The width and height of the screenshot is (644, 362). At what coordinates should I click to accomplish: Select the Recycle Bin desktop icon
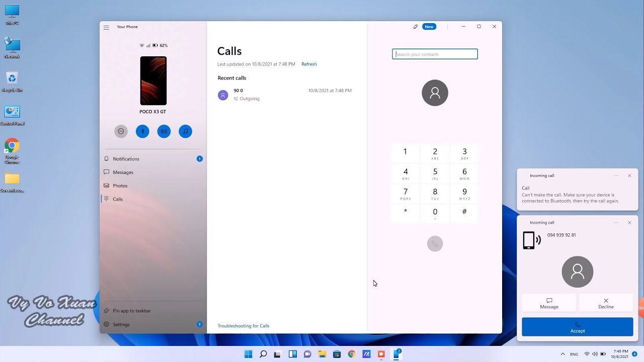pos(12,82)
